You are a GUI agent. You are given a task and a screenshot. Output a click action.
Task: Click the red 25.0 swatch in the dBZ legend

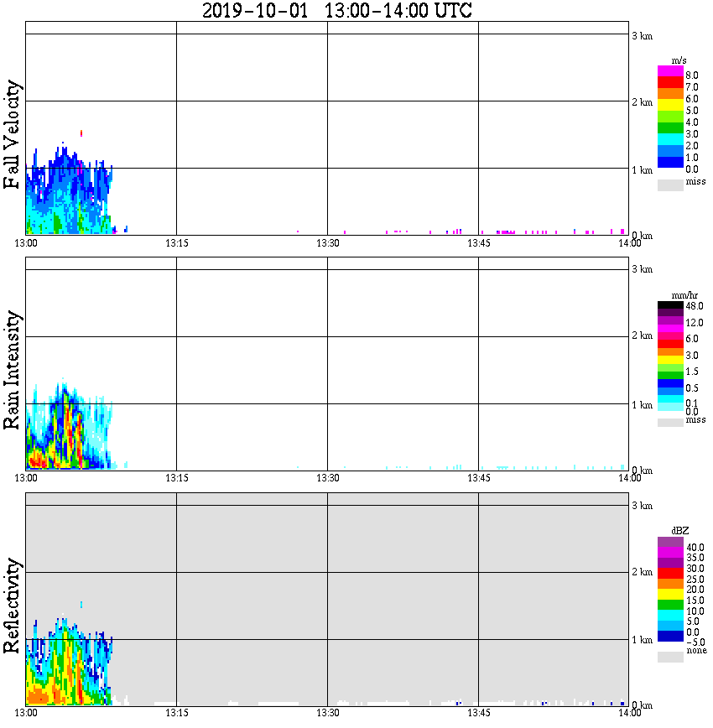coord(670,574)
